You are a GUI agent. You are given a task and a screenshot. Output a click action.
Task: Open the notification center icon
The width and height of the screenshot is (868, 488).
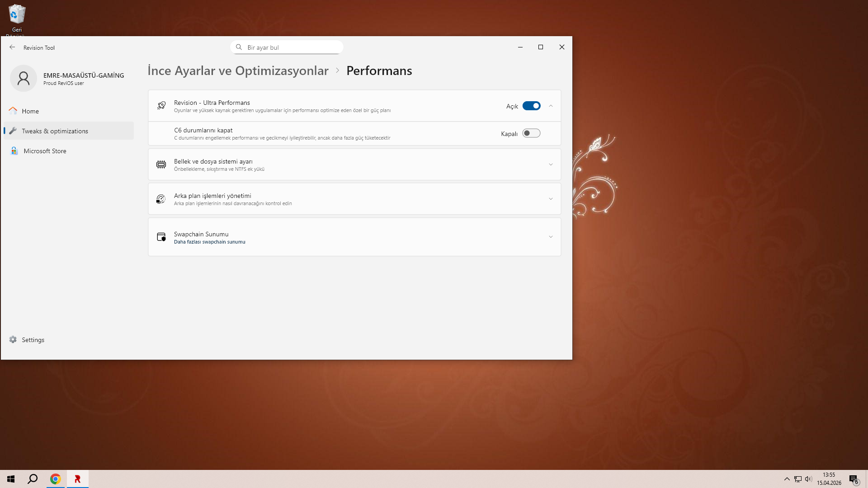(854, 479)
